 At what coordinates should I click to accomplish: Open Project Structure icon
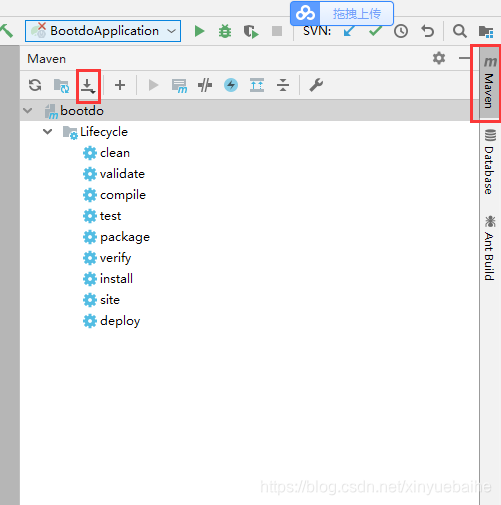tap(486, 31)
